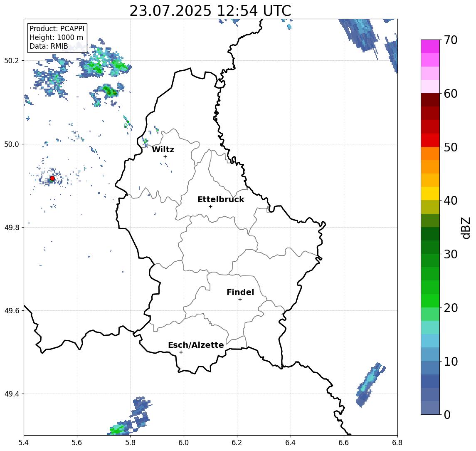Pick the bright red colorbar segment above 50
Image resolution: width=476 pixels, height=451 pixels.
[x=430, y=140]
